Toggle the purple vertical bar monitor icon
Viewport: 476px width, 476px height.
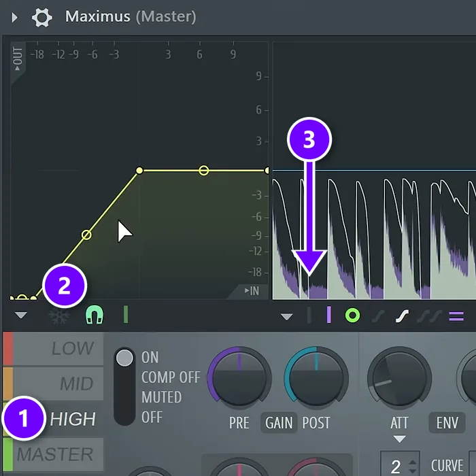(328, 314)
